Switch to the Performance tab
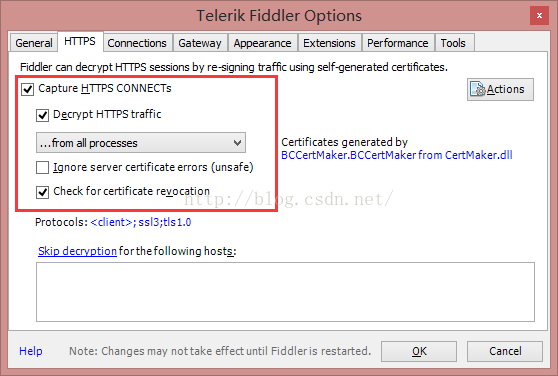Screen dimensions: 558x376 pyautogui.click(x=398, y=43)
